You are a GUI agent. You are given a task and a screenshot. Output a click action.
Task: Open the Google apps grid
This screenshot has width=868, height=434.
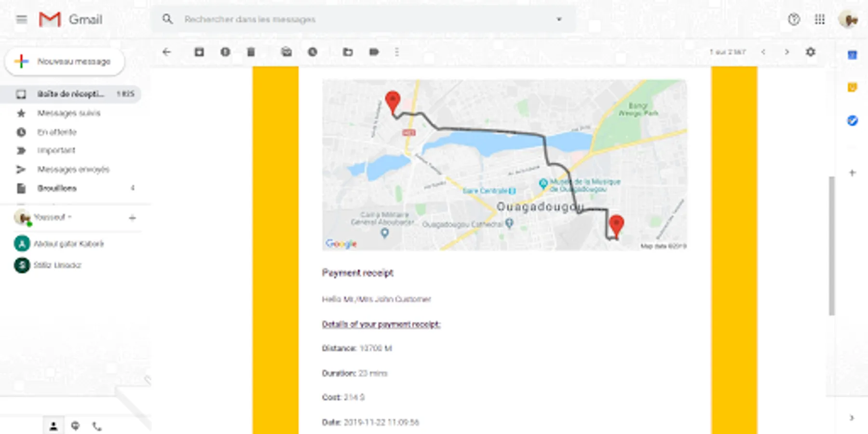coord(820,19)
